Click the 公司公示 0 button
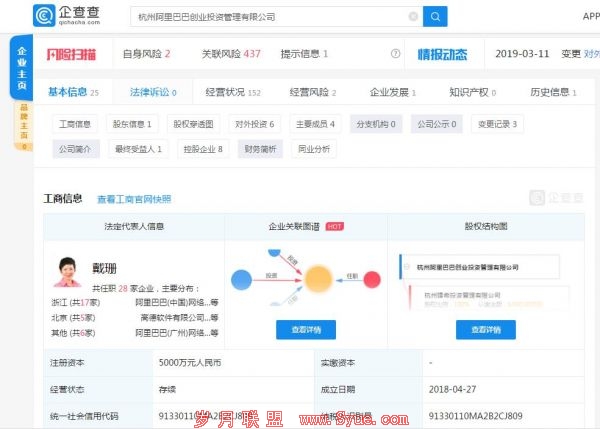This screenshot has height=429, width=600. [437, 124]
